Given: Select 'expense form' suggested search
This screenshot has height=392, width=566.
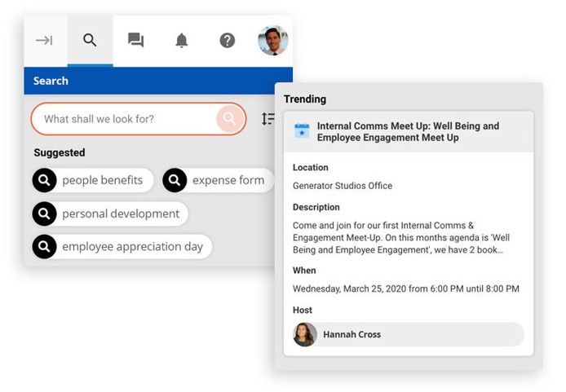Looking at the screenshot, I should point(228,180).
